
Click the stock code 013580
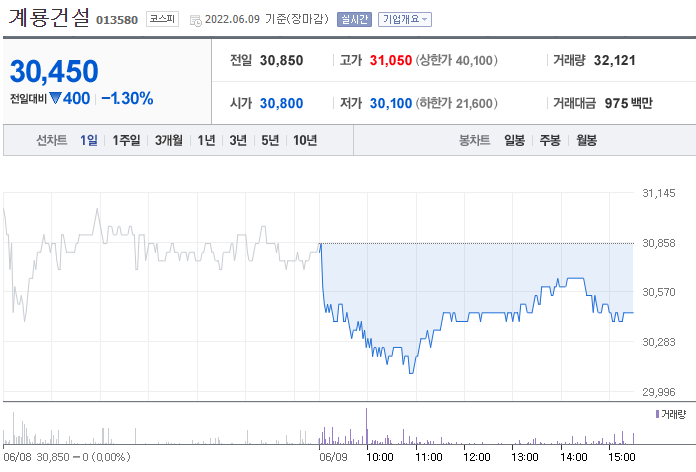117,20
